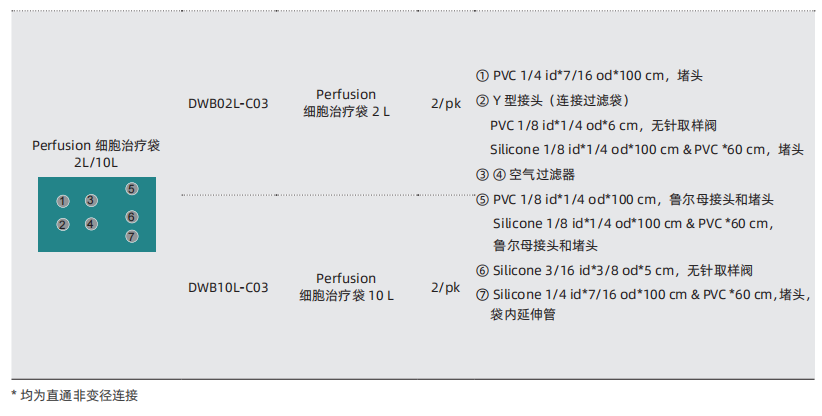Screen dimensions: 822x416
Task: Click circled 1 in the PVC description list
Action: tap(482, 76)
